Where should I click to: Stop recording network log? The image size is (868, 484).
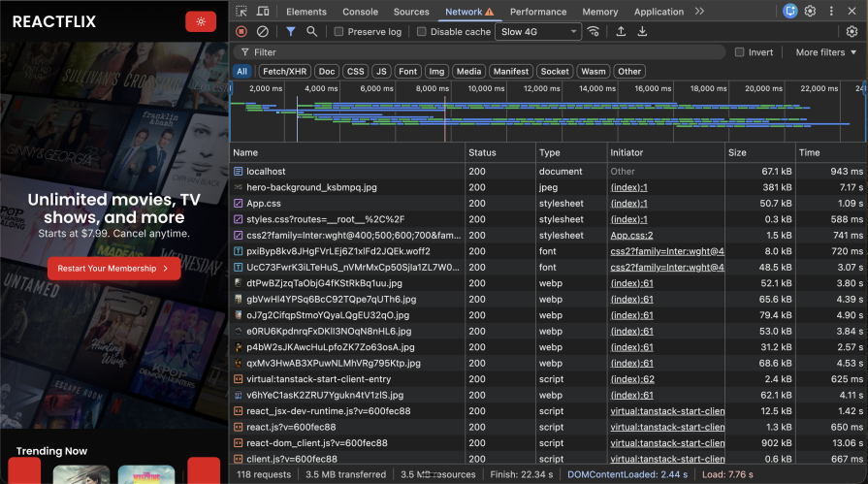241,32
